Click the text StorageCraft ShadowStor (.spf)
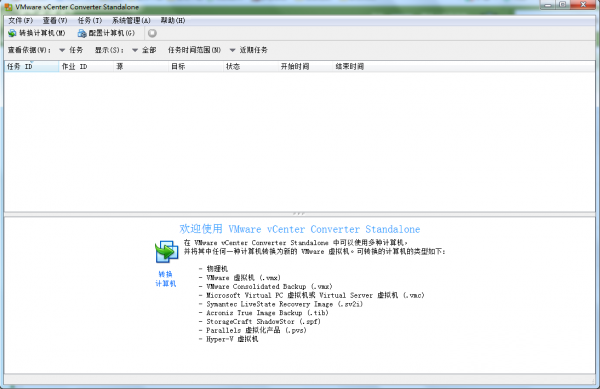The image size is (600, 389). 263,322
